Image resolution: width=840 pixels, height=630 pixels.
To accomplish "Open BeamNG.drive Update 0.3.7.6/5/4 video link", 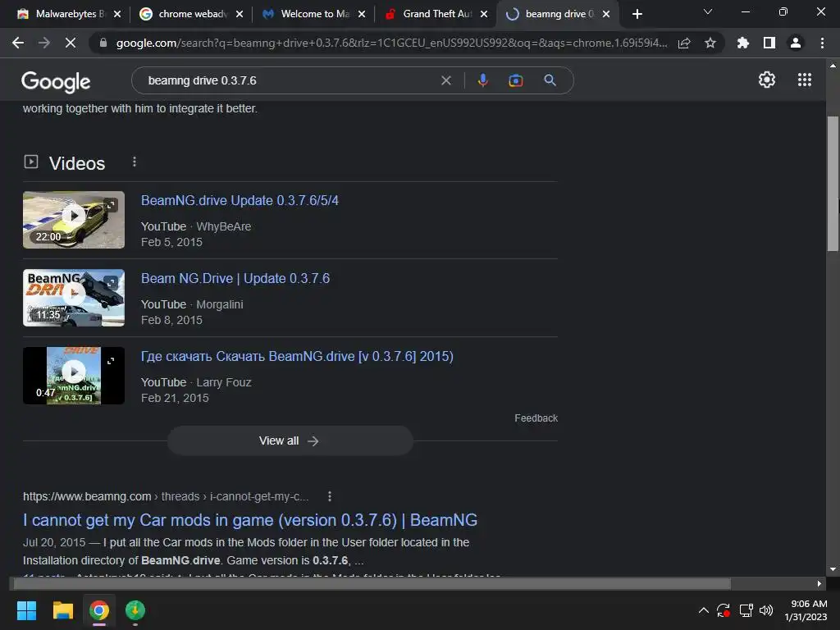I will (240, 200).
